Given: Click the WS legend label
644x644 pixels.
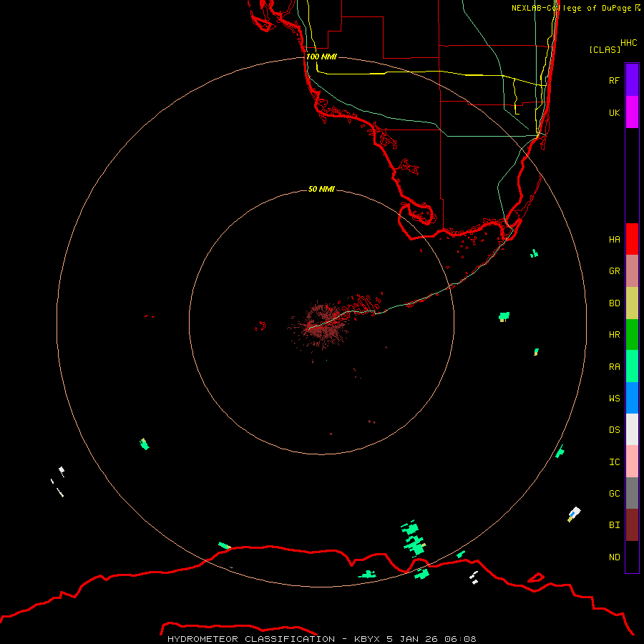Looking at the screenshot, I should tap(615, 398).
